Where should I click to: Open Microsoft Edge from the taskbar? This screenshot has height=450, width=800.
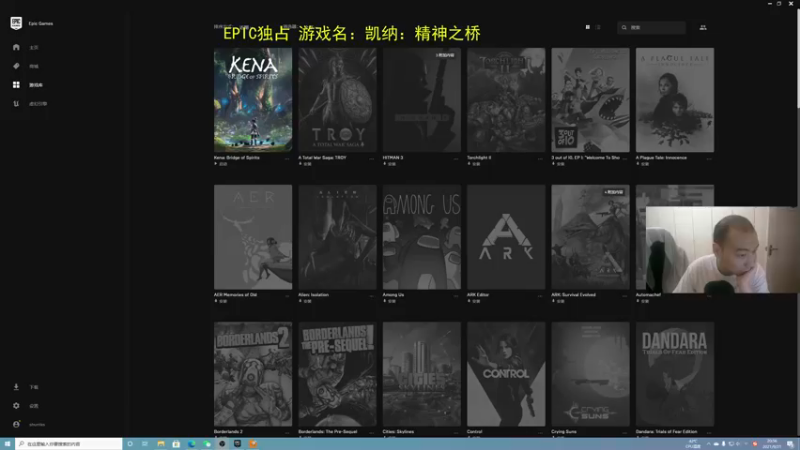coord(191,444)
